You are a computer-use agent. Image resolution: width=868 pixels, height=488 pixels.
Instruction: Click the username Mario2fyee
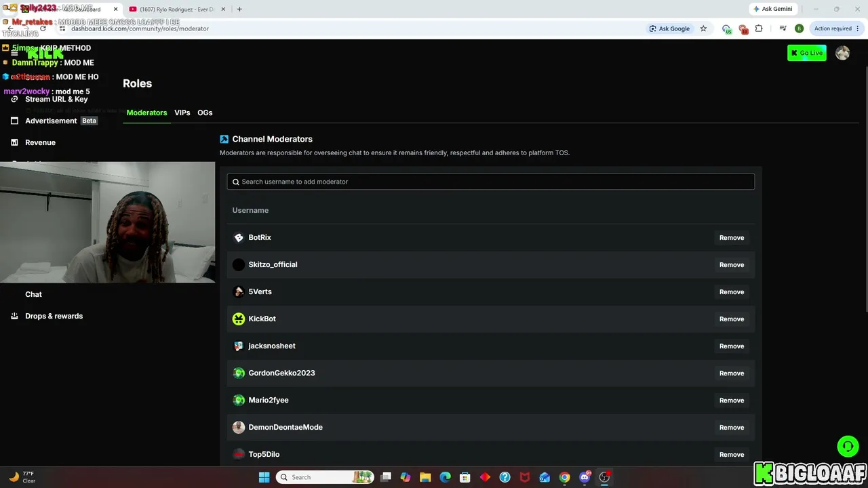pos(269,400)
